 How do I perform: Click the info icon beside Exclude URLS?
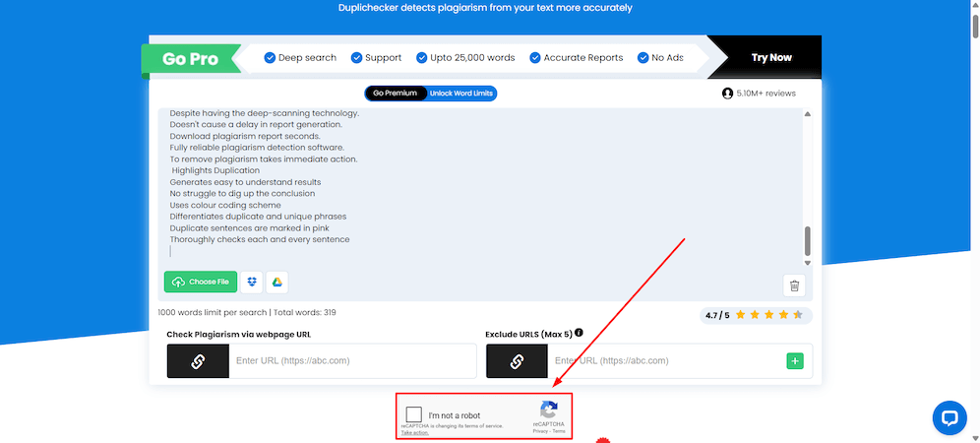pos(579,333)
